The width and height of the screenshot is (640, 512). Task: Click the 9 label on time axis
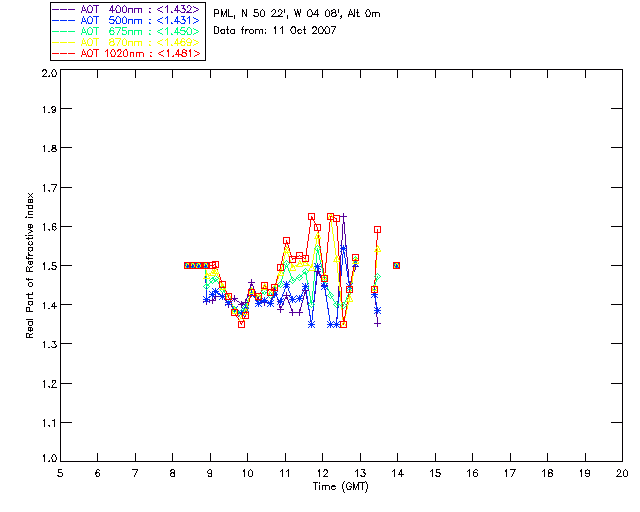(x=210, y=473)
